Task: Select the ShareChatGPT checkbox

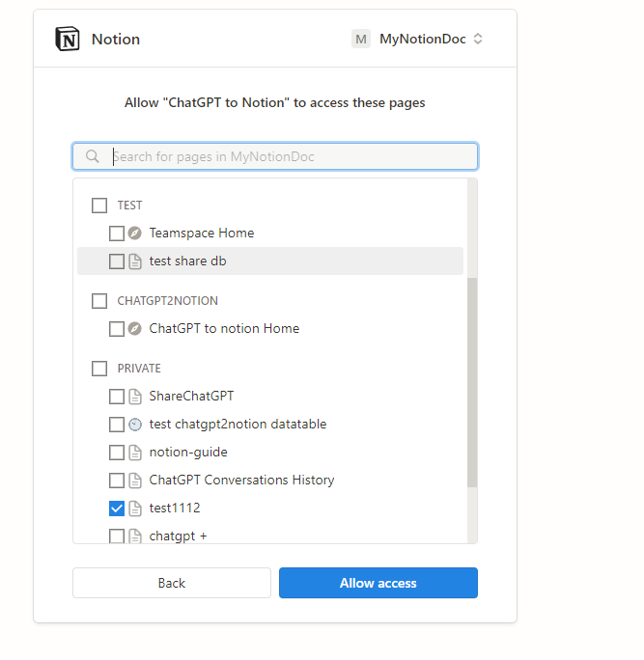Action: [x=117, y=397]
